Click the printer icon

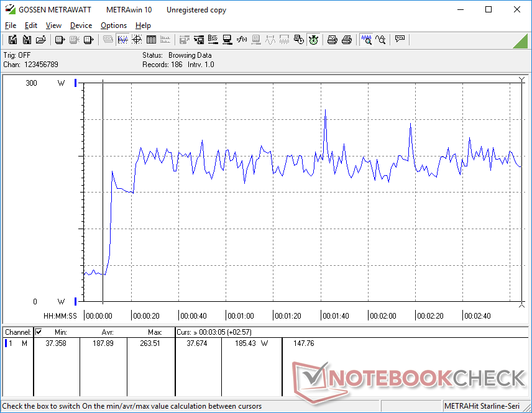coord(346,40)
